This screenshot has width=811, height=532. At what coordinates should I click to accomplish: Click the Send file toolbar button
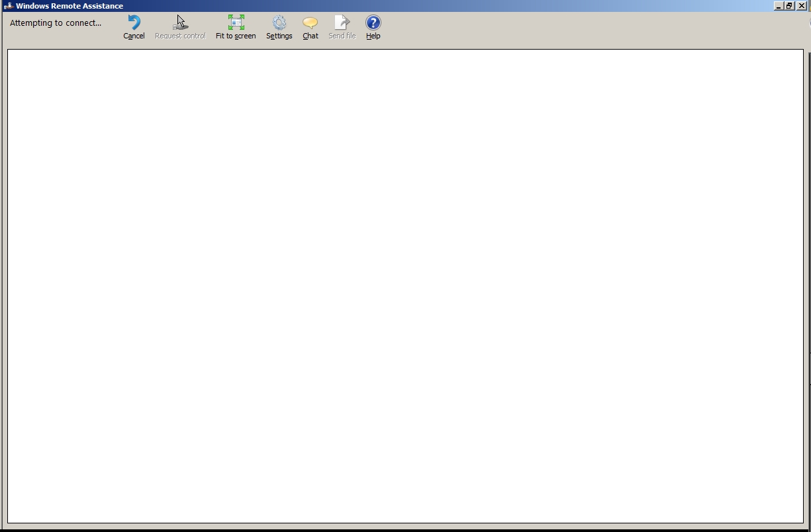click(x=342, y=27)
